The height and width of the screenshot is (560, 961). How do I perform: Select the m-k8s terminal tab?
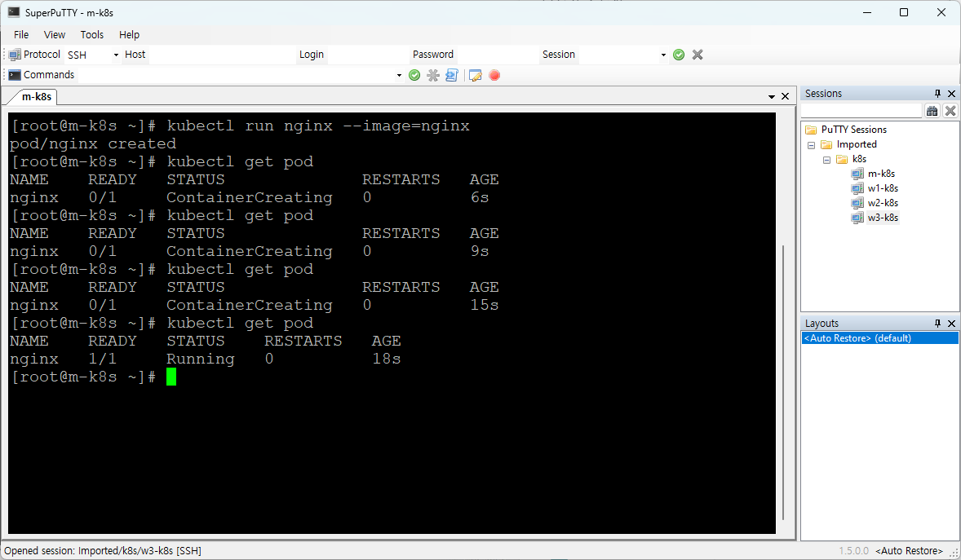36,97
